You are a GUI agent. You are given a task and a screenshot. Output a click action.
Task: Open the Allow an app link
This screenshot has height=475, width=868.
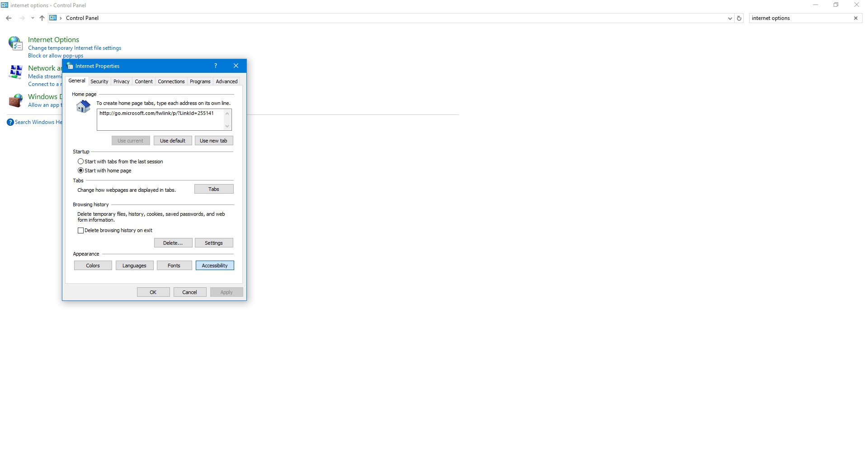pyautogui.click(x=45, y=105)
